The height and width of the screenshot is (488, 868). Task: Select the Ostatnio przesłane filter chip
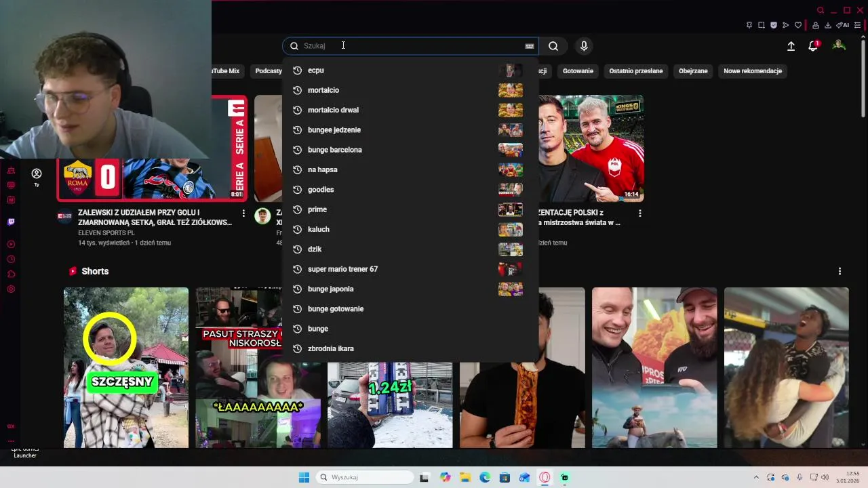(x=636, y=70)
